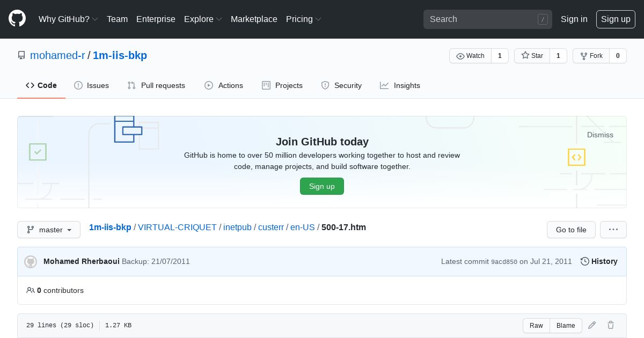Image resolution: width=644 pixels, height=338 pixels.
Task: Click the Star button
Action: [532, 56]
